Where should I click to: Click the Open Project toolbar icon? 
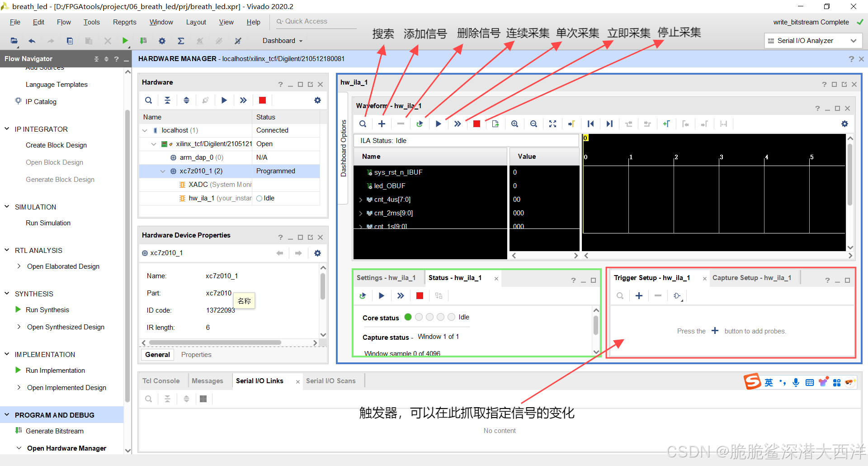tap(14, 41)
